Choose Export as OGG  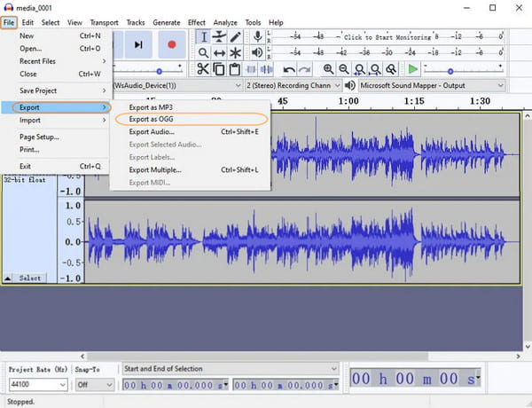(x=191, y=119)
